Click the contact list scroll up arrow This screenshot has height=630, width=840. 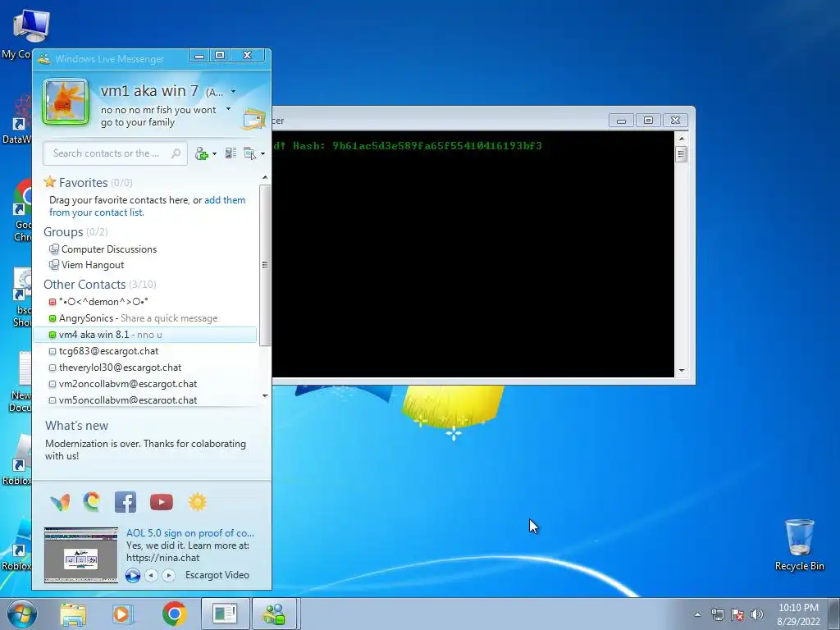tap(265, 177)
